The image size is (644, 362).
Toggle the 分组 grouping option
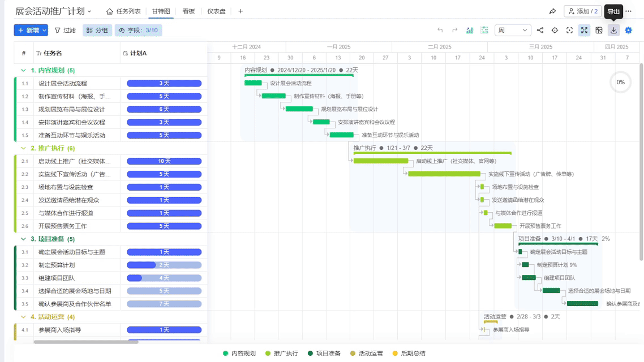tap(97, 31)
